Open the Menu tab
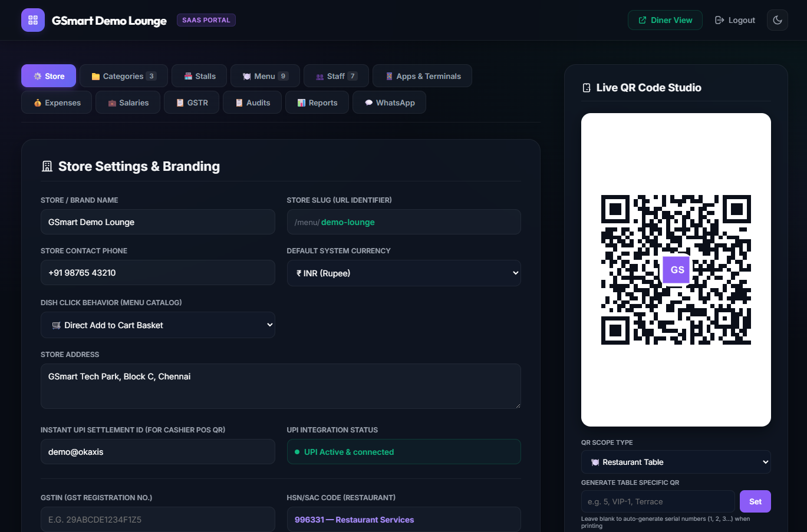 265,76
